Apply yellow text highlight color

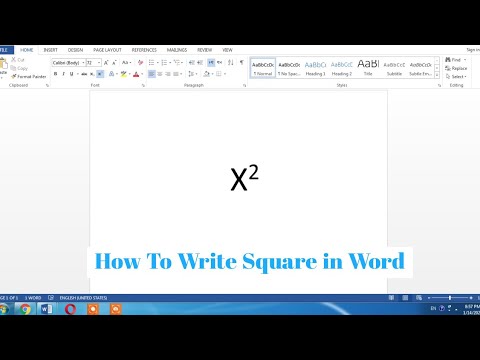pyautogui.click(x=124, y=74)
